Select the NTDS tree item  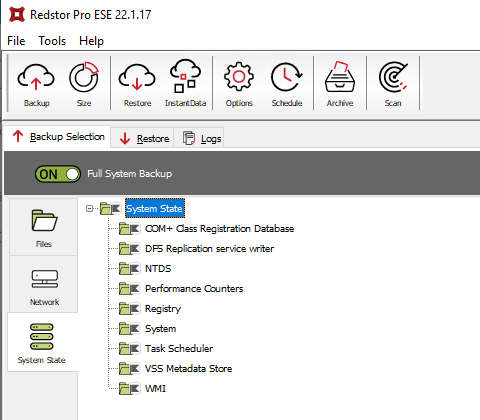pyautogui.click(x=158, y=269)
